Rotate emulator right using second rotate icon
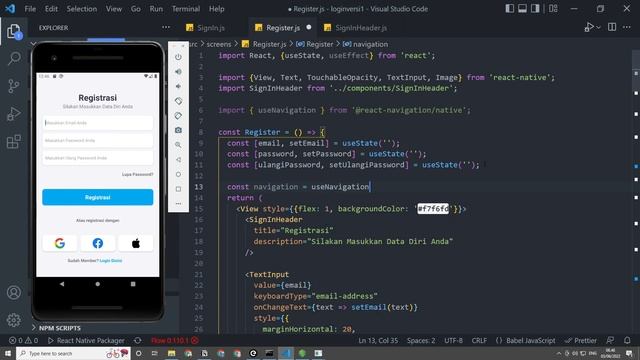640x360 pixels. click(x=178, y=116)
